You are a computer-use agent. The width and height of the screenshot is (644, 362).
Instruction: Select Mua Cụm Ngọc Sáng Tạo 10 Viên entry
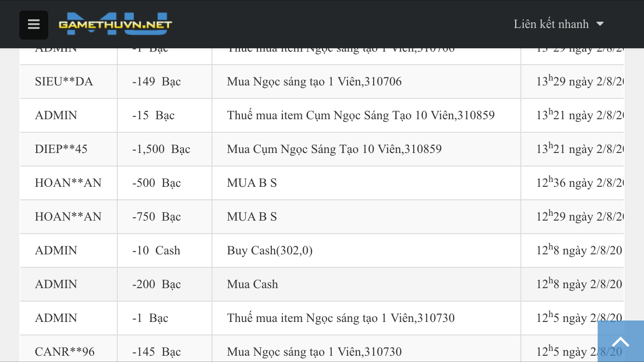[334, 149]
